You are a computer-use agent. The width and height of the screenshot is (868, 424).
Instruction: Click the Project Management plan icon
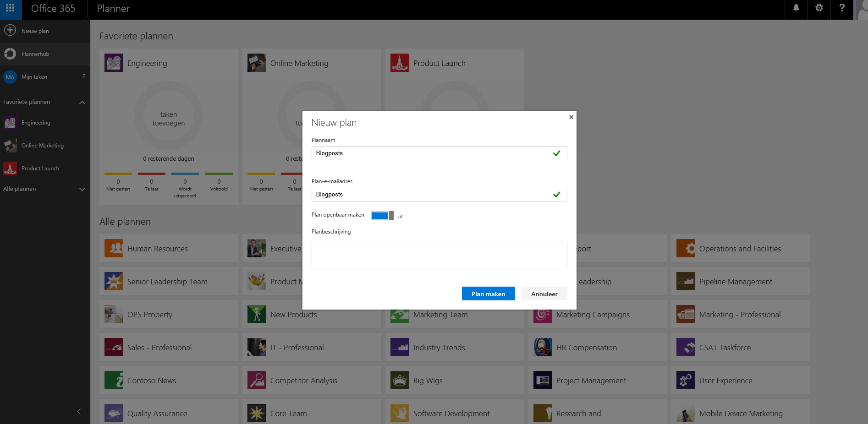(x=543, y=380)
